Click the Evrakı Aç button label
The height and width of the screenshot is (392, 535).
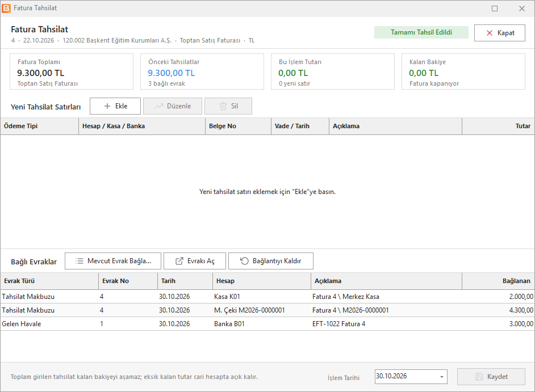click(x=201, y=261)
